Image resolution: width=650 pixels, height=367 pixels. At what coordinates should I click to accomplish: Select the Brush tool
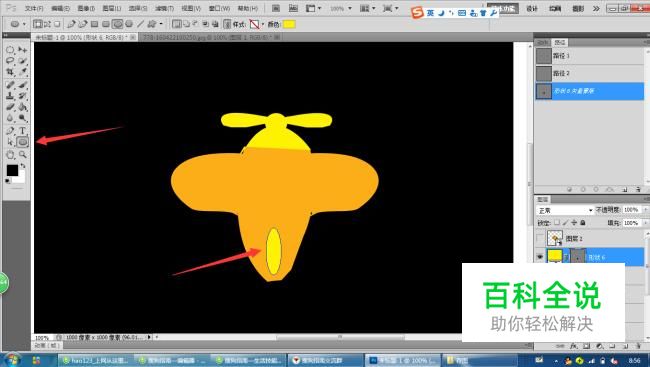pos(23,85)
